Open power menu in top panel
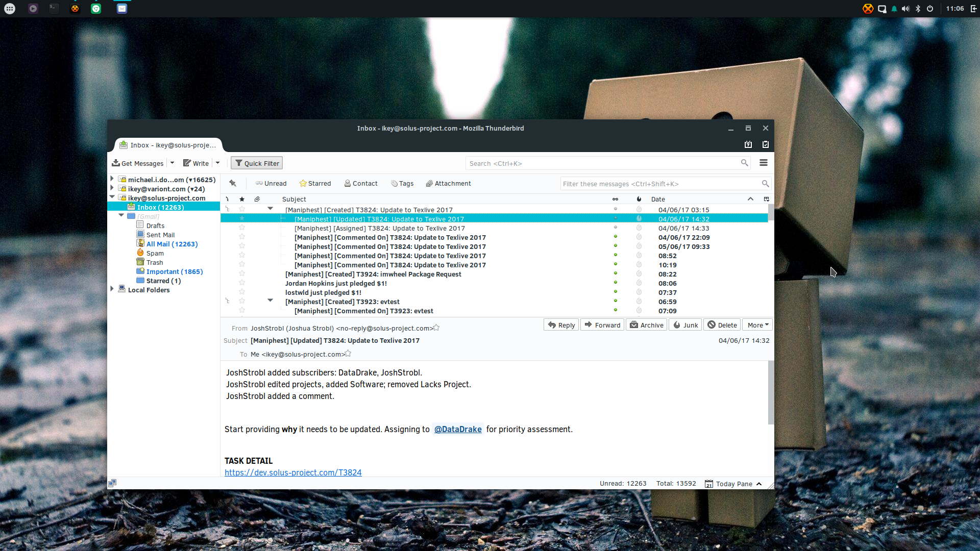This screenshot has width=980, height=551. coord(930,9)
